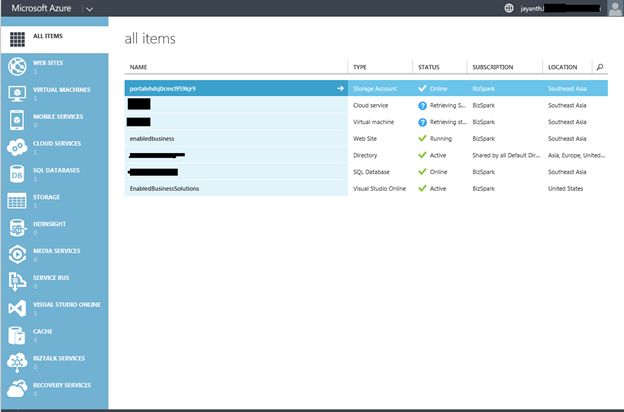Open BizTalk Services cloud icon

click(17, 362)
